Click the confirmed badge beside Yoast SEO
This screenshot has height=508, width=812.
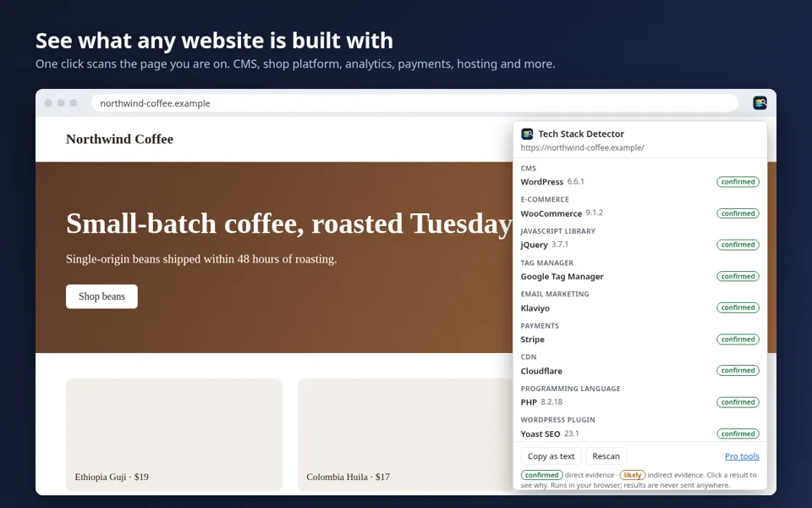pos(738,433)
